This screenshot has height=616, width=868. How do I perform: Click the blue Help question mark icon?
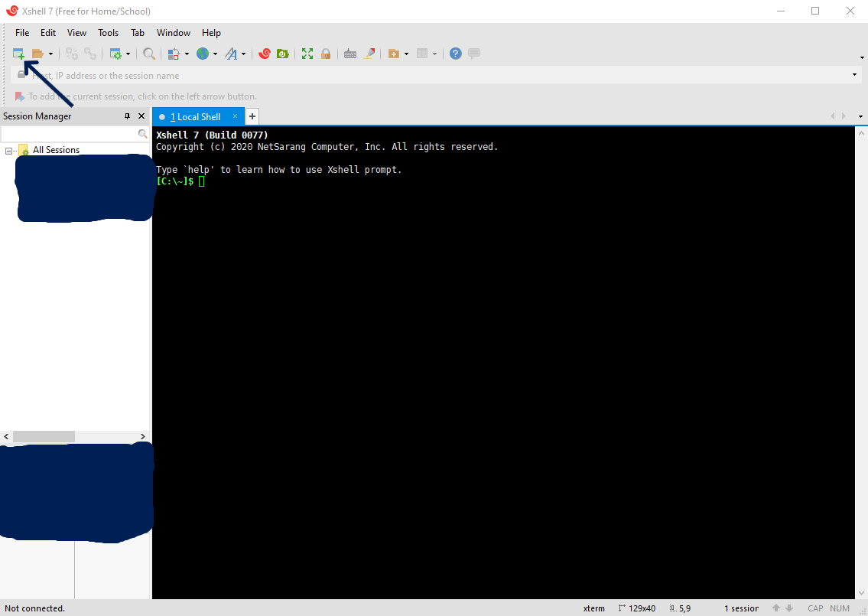point(455,54)
